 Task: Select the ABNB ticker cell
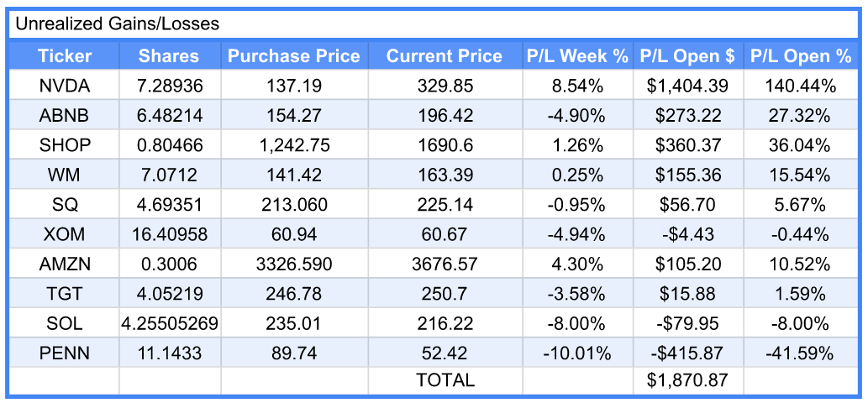point(65,115)
